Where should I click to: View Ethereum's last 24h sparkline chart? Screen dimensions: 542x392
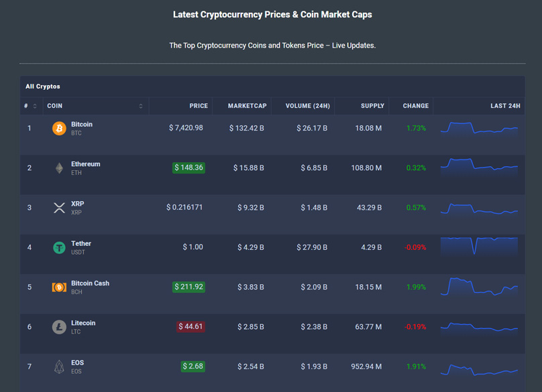point(479,168)
